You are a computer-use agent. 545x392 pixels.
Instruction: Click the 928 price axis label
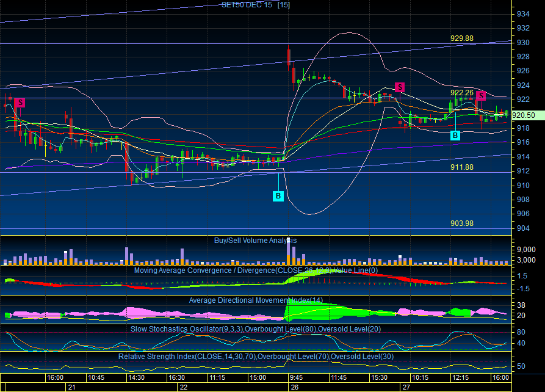[x=523, y=57]
